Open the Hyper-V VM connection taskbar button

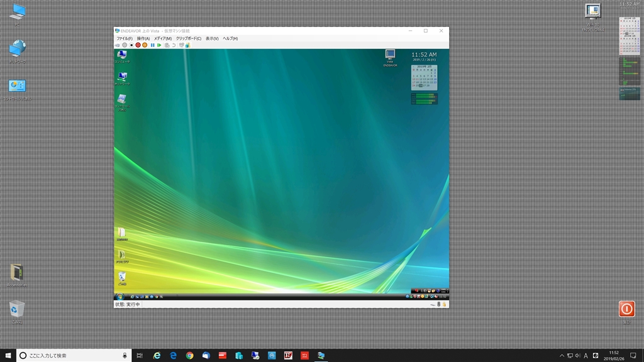tap(321, 356)
